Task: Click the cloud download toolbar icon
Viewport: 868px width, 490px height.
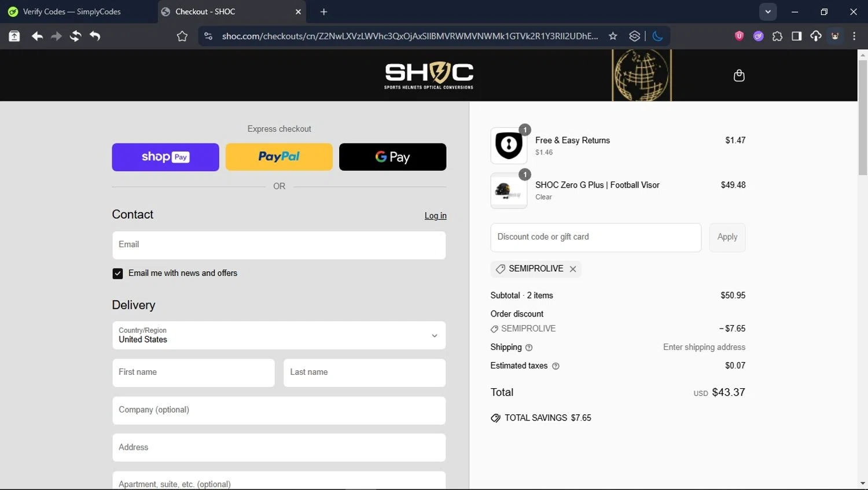Action: tap(816, 36)
